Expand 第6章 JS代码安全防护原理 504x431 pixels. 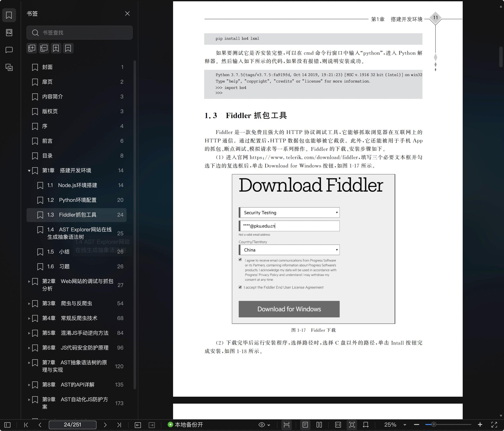click(29, 348)
